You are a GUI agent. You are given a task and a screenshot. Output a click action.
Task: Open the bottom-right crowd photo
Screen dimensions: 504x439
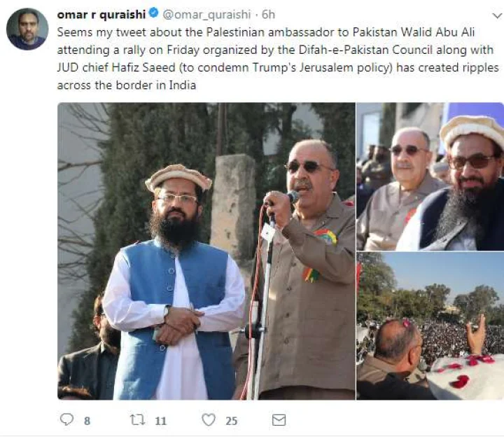point(430,326)
